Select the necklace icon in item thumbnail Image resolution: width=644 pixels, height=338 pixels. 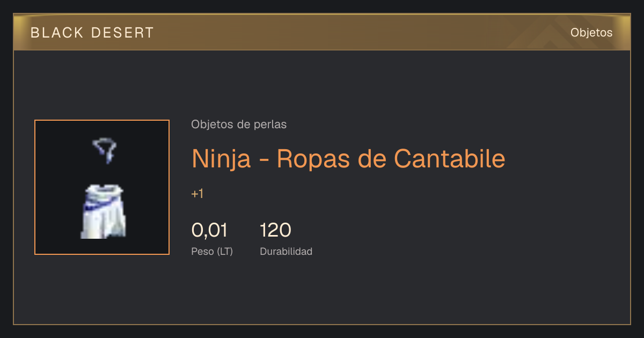point(105,150)
